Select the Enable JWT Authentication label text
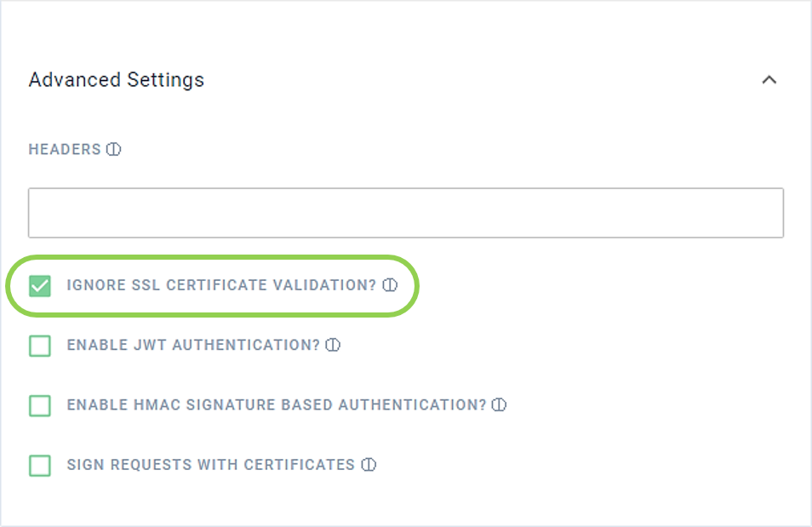 click(x=193, y=345)
